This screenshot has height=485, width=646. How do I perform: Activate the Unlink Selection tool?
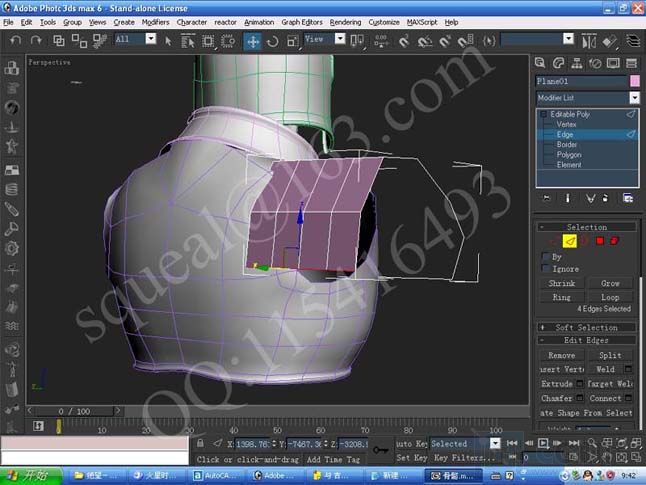tap(79, 40)
